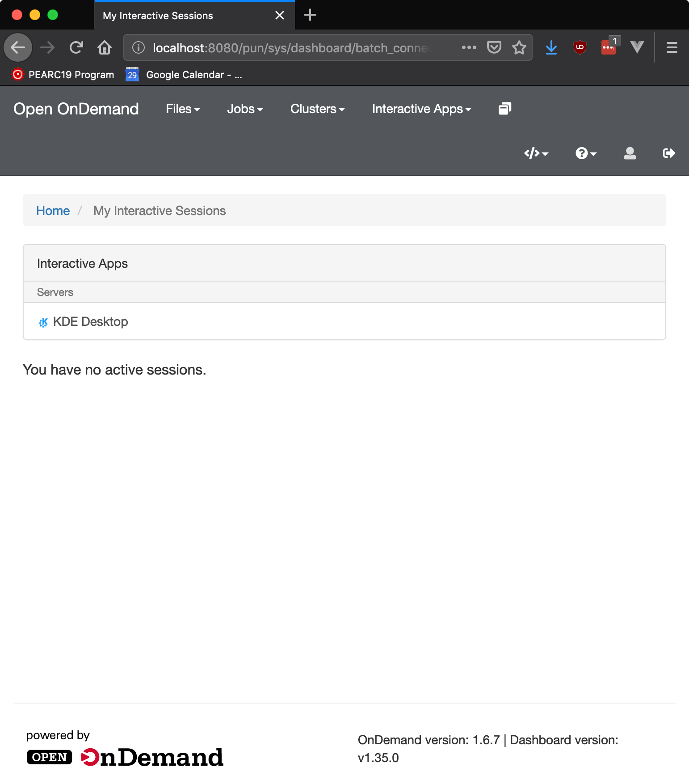Viewport: 689px width, 784px height.
Task: Save page to Pocket icon
Action: 494,47
